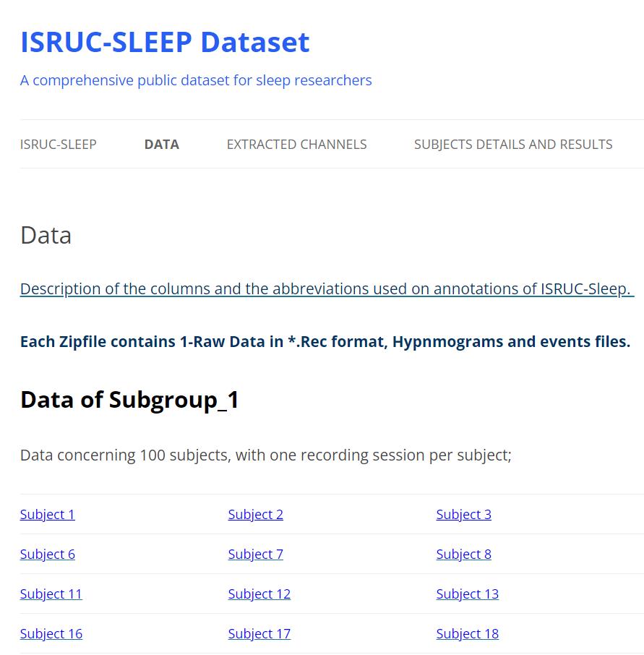Switch to the EXTRACTED CHANNELS section
This screenshot has height=655, width=644.
click(296, 144)
